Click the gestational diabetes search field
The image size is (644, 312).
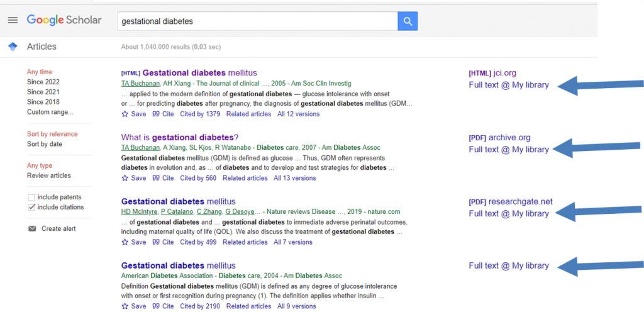pos(258,21)
